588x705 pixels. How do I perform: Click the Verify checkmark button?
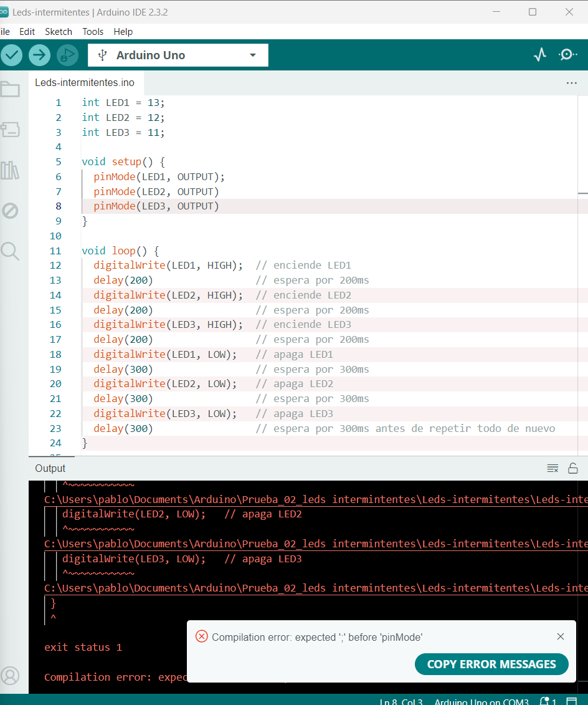coord(11,55)
